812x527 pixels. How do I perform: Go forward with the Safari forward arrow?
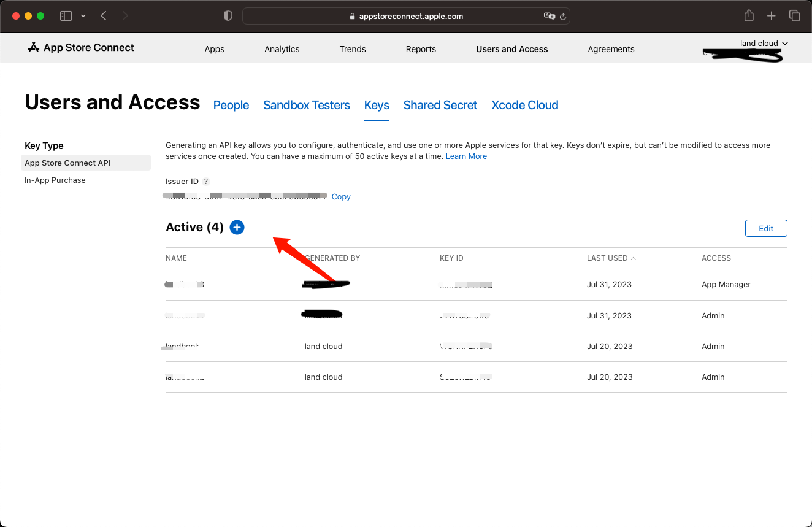coord(125,16)
